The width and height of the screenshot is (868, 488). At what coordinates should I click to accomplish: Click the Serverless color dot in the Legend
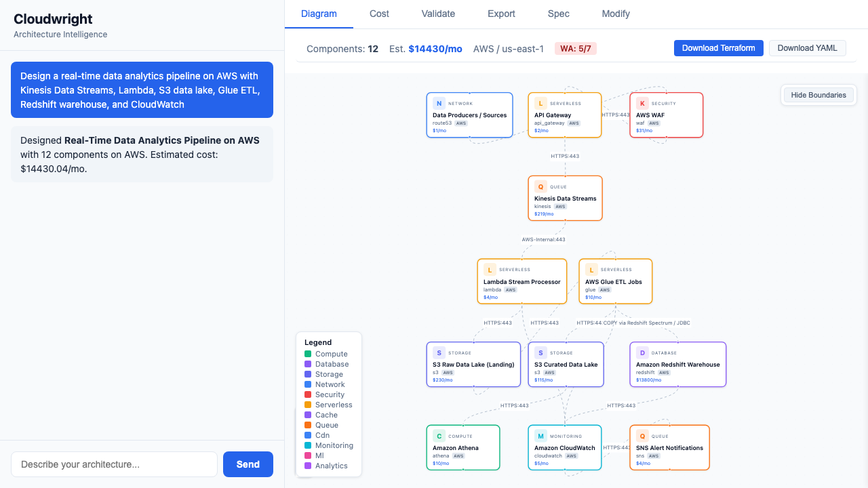[307, 405]
